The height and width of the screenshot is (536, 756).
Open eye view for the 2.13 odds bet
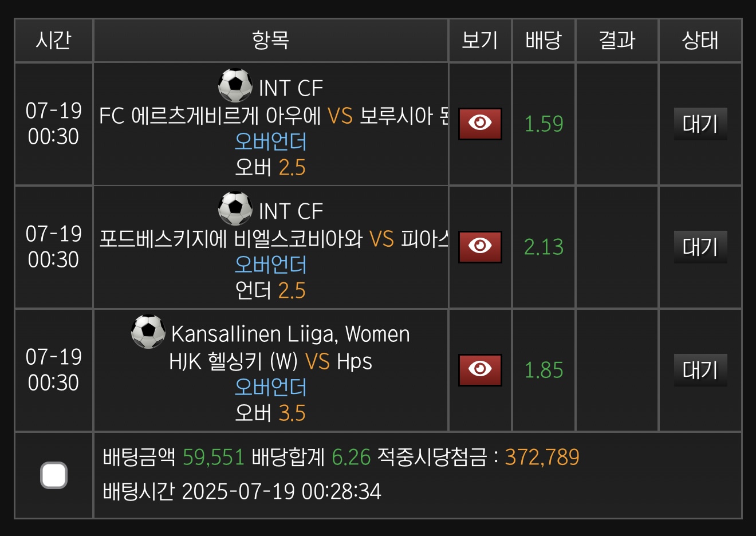480,247
